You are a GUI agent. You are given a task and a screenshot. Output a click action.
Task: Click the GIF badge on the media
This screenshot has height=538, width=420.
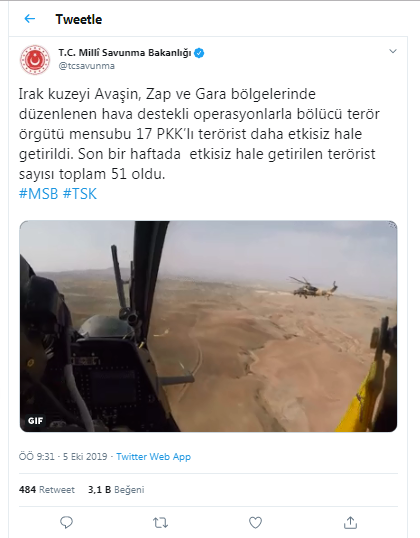pyautogui.click(x=36, y=421)
